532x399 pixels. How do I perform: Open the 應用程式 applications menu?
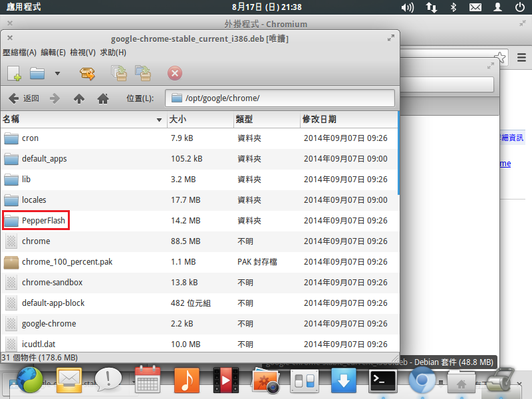coord(23,7)
